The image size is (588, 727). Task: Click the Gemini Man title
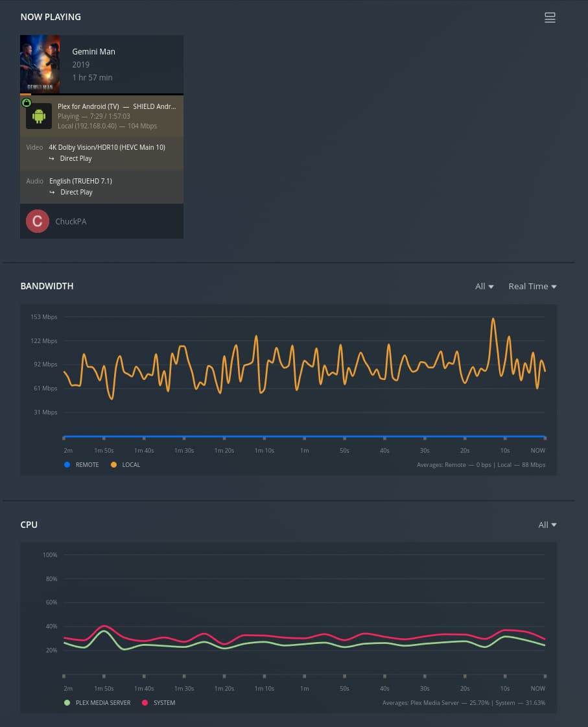coord(93,51)
